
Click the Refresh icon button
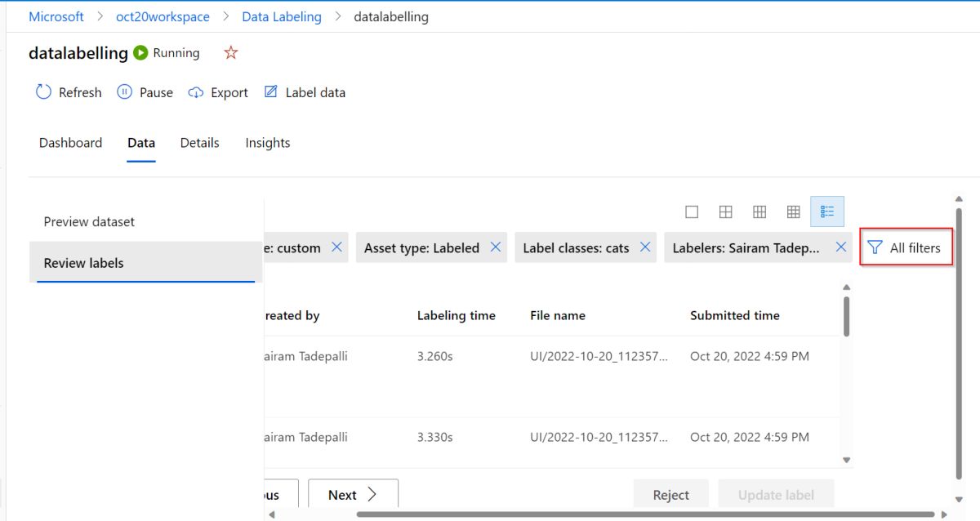69,92
